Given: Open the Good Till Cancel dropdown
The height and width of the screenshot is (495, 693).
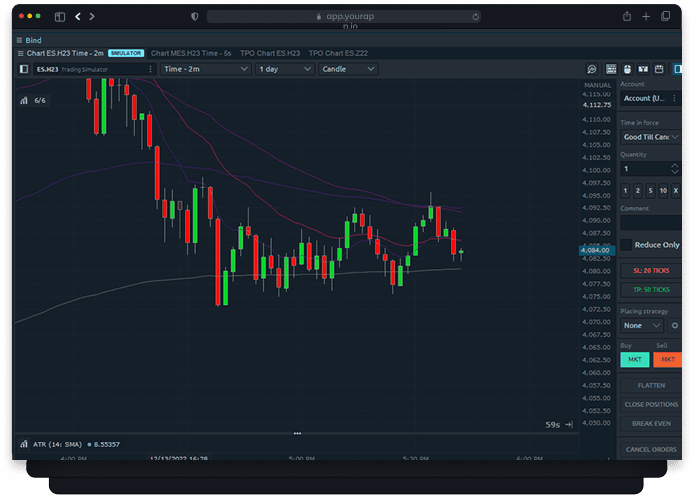Looking at the screenshot, I should coord(650,137).
